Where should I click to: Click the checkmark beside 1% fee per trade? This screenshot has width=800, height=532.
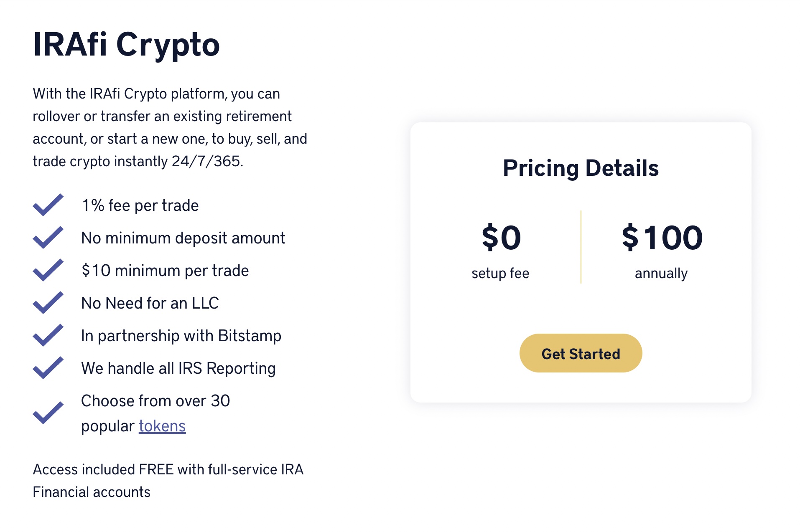tap(48, 205)
